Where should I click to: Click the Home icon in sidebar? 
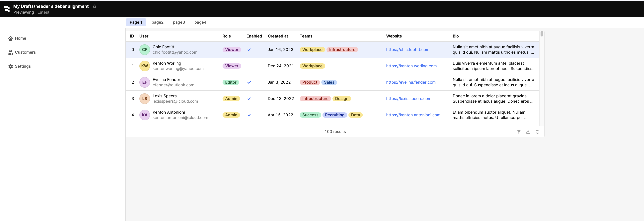tap(10, 38)
